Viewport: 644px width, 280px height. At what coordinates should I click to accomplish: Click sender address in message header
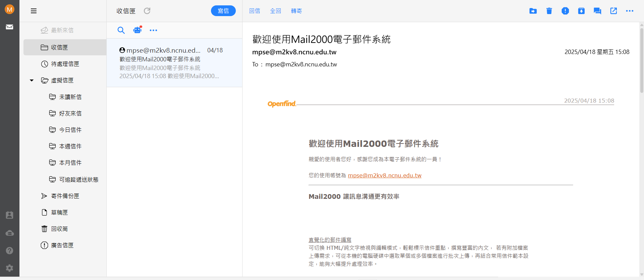pyautogui.click(x=294, y=52)
